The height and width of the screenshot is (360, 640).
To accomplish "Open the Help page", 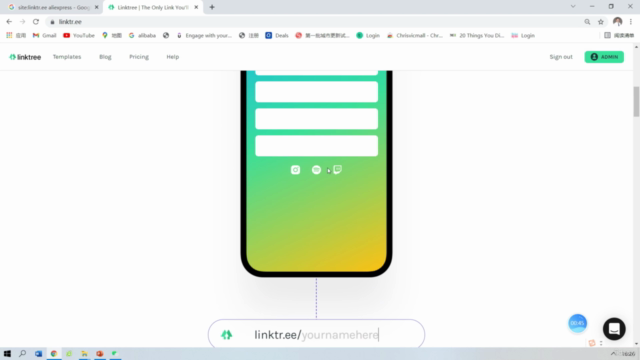I will pos(173,57).
